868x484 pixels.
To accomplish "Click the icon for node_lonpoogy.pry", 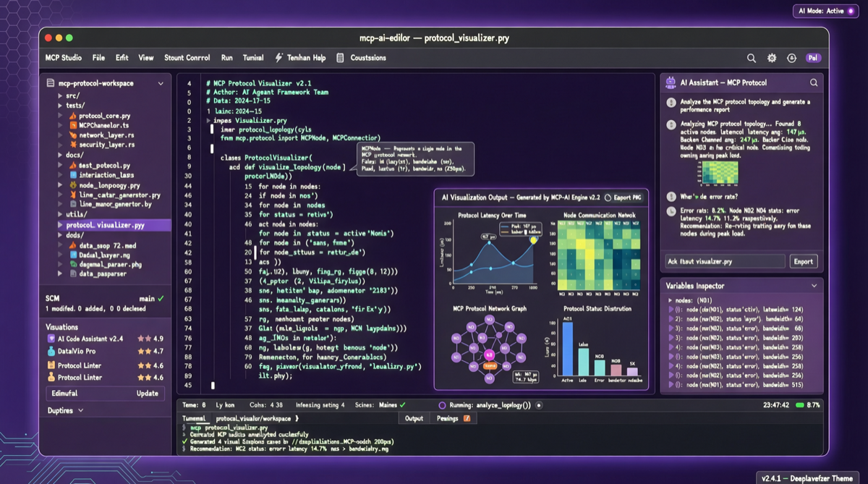I will (x=73, y=185).
